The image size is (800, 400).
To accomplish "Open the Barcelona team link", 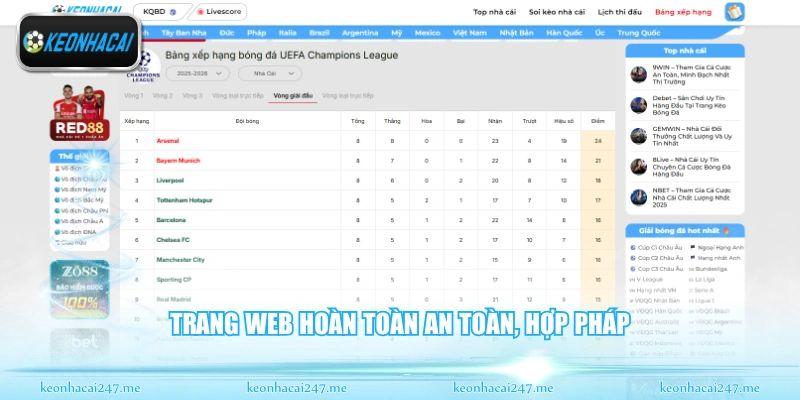I will tap(171, 220).
